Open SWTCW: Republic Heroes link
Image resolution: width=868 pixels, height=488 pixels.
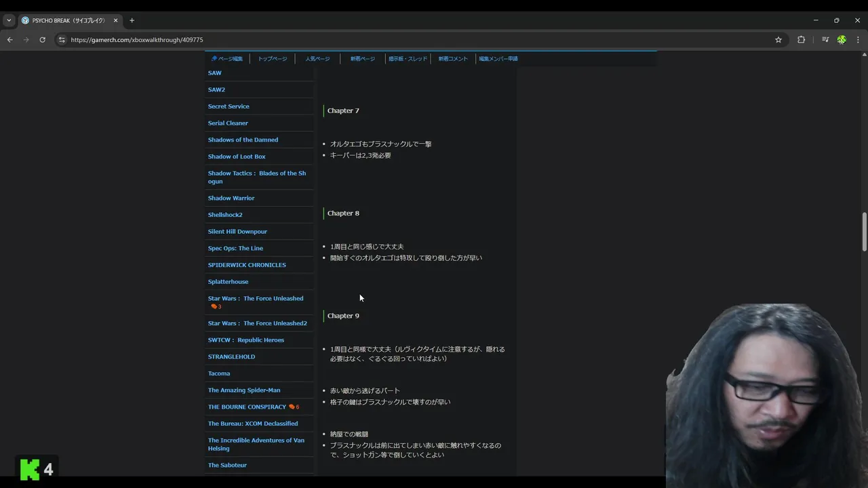(245, 340)
